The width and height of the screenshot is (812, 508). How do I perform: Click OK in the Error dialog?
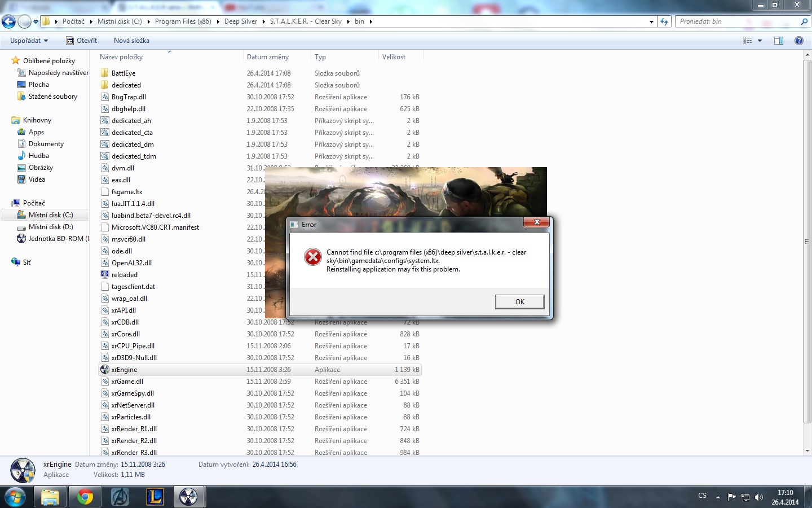[519, 302]
